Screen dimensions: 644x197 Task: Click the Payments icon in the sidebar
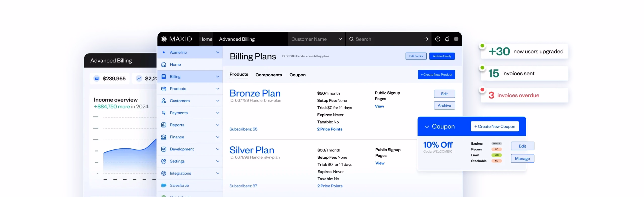click(164, 113)
